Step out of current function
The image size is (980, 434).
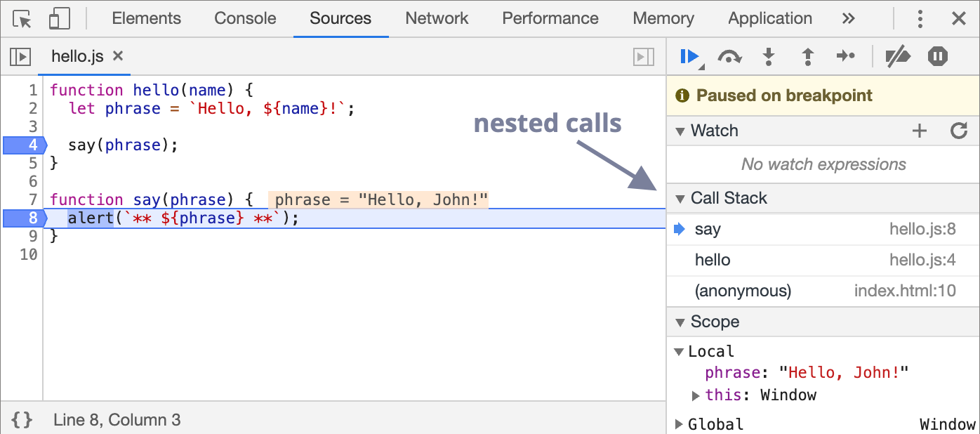coord(807,57)
